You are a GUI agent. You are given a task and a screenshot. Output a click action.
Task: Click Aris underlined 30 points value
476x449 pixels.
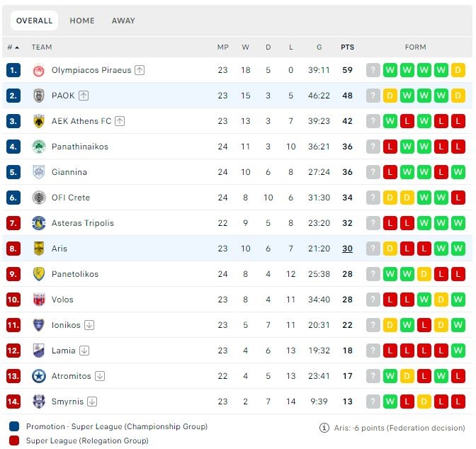tap(347, 249)
